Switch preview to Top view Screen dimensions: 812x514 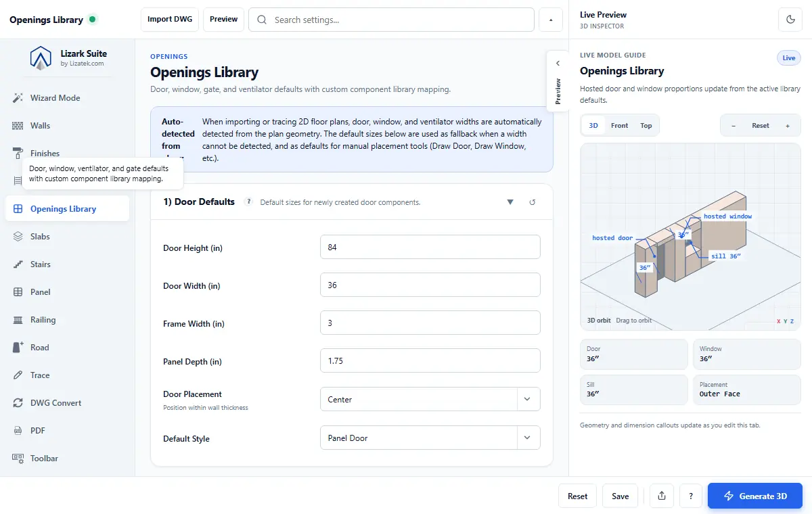coord(646,126)
